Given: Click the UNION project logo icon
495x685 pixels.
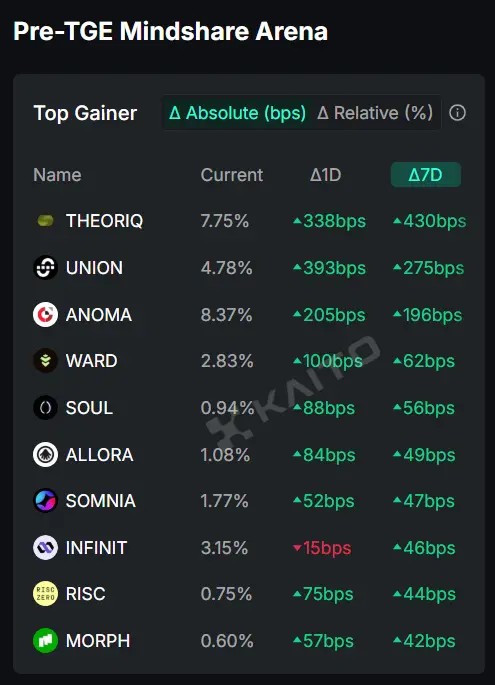Looking at the screenshot, I should pyautogui.click(x=45, y=267).
